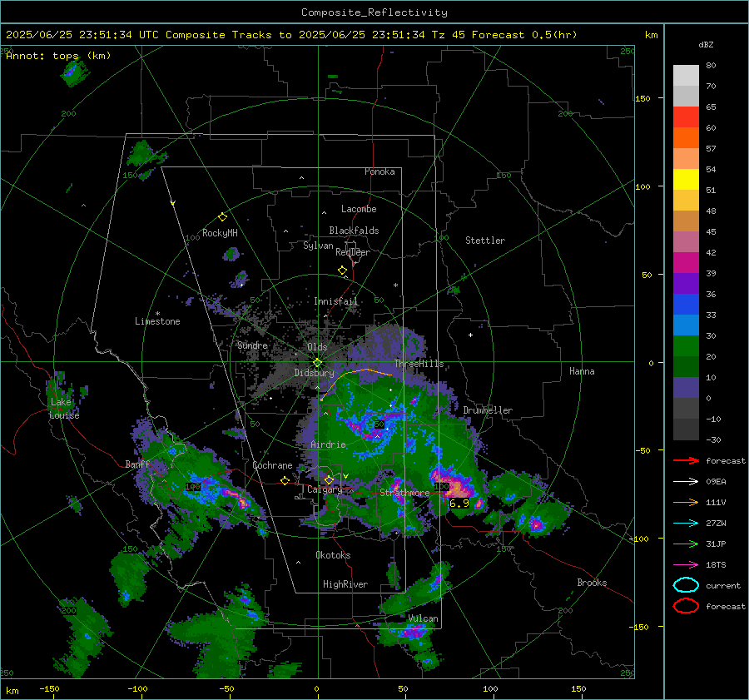Click the RockyMH label

[220, 233]
